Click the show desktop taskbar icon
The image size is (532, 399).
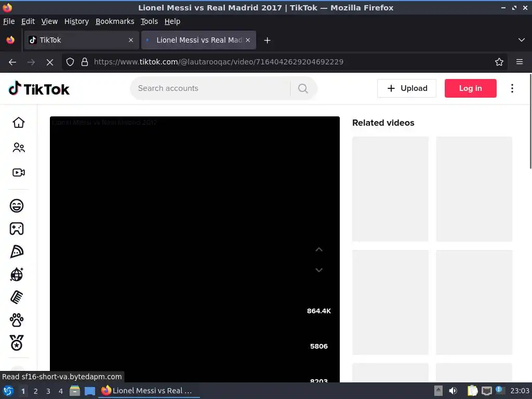point(90,391)
